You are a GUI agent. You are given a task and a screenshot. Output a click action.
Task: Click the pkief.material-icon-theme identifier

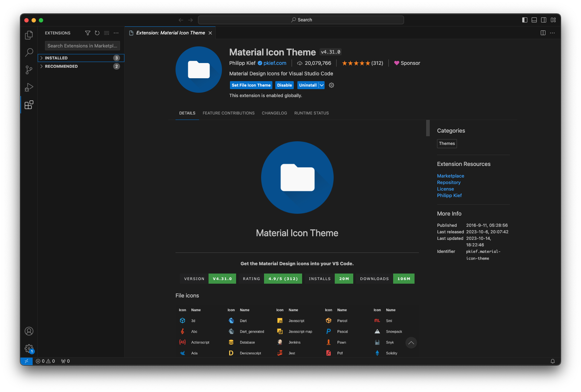[483, 255]
